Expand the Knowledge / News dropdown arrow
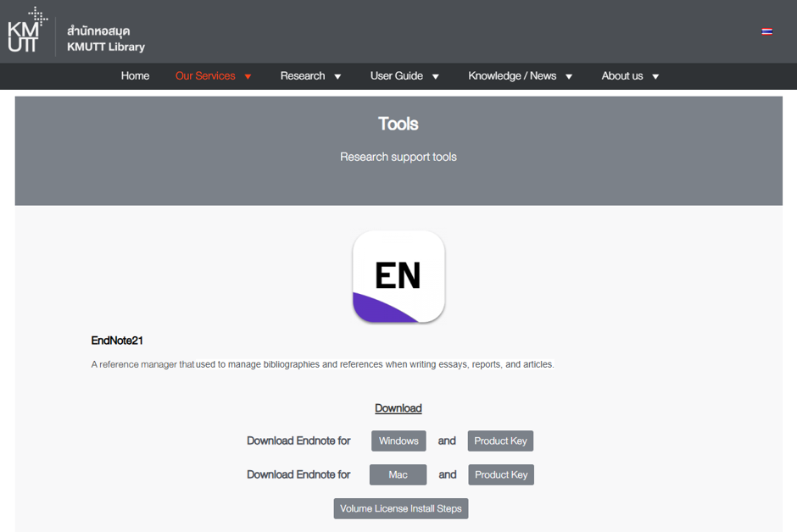Viewport: 797px width, 532px height. 569,76
